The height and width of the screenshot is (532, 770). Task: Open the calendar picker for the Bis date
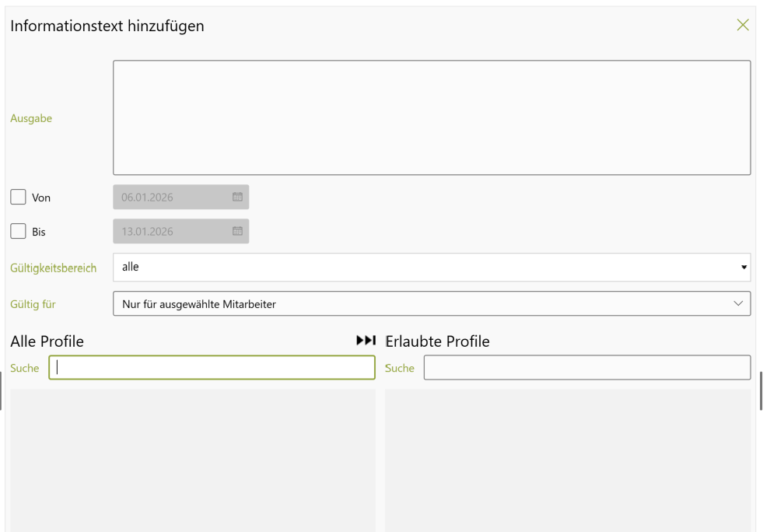(237, 231)
